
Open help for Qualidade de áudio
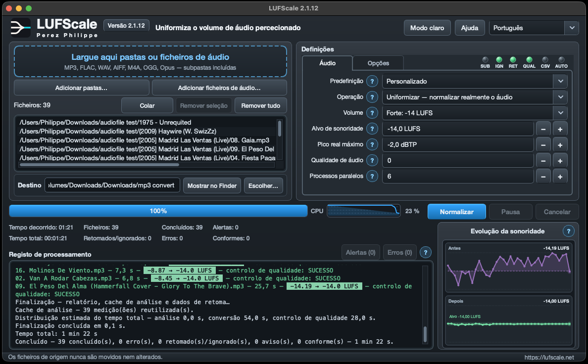point(372,160)
